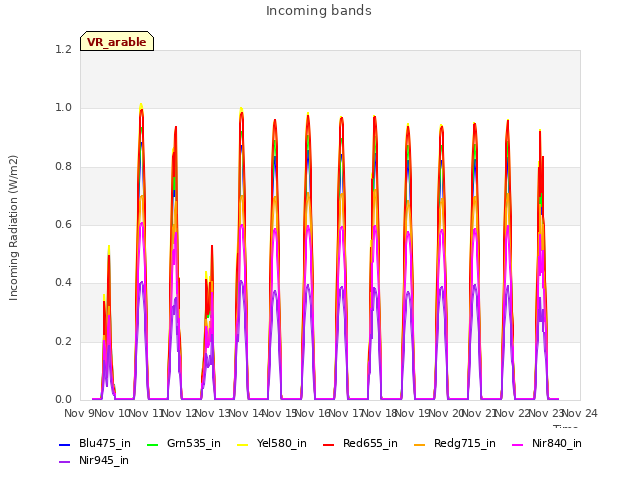Click the green Grn535_in legend swatch
Viewport: 640px width, 480px height.
[x=152, y=444]
